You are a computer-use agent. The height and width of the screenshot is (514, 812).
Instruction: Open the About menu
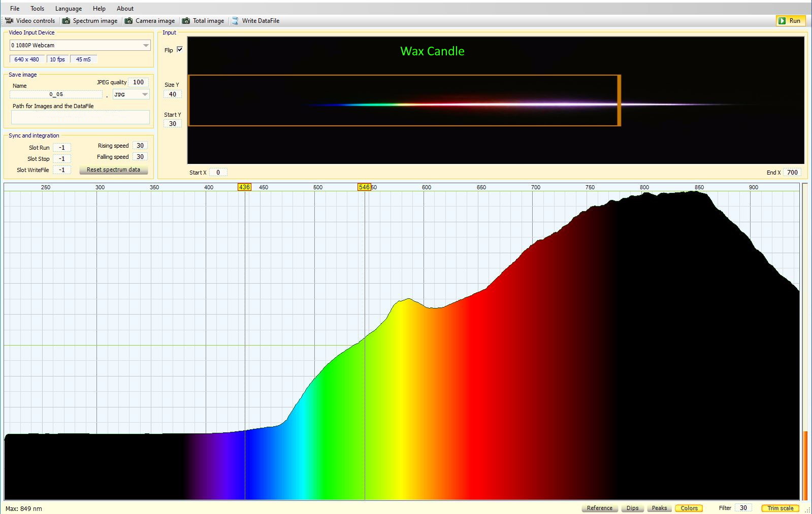[x=125, y=9]
